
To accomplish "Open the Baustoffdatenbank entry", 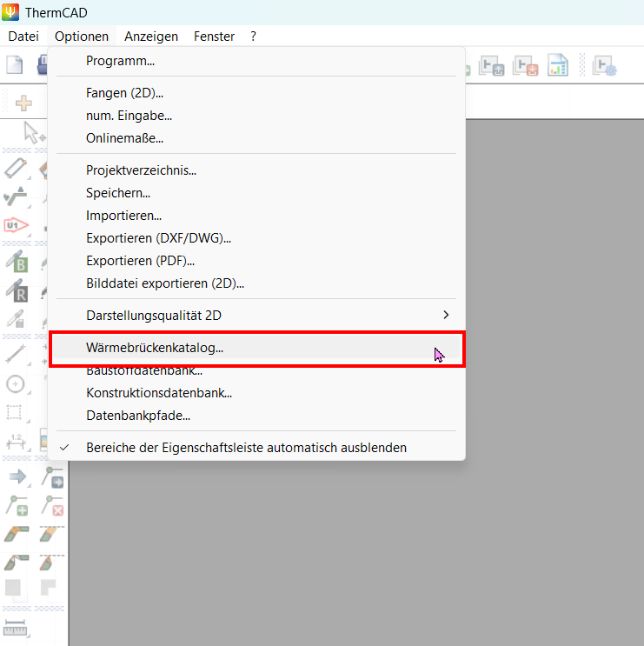I will coord(144,371).
